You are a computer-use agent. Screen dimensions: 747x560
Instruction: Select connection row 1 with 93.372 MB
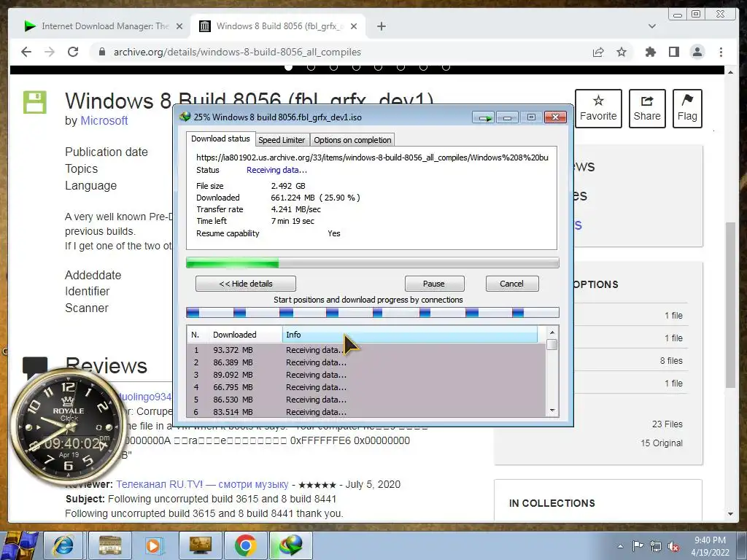(366, 350)
